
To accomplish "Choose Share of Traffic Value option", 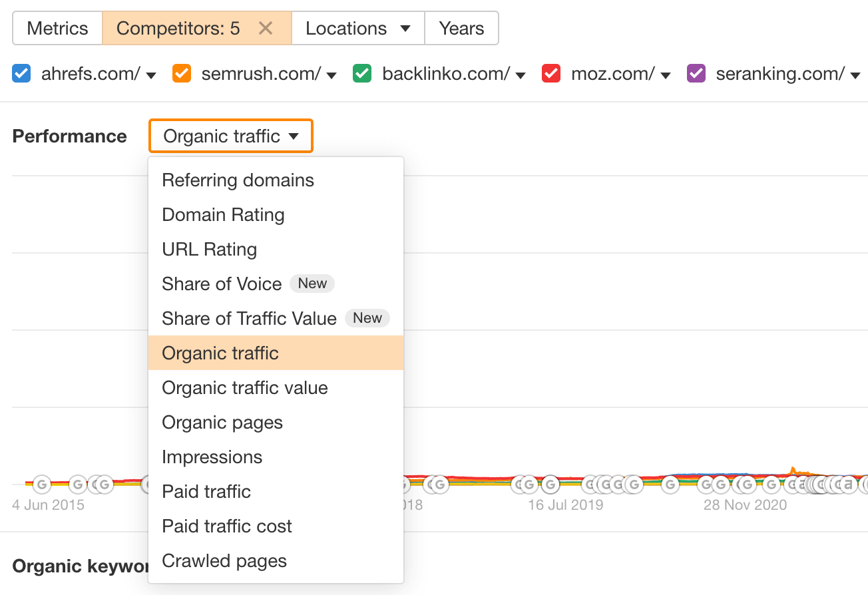I will tap(276, 319).
